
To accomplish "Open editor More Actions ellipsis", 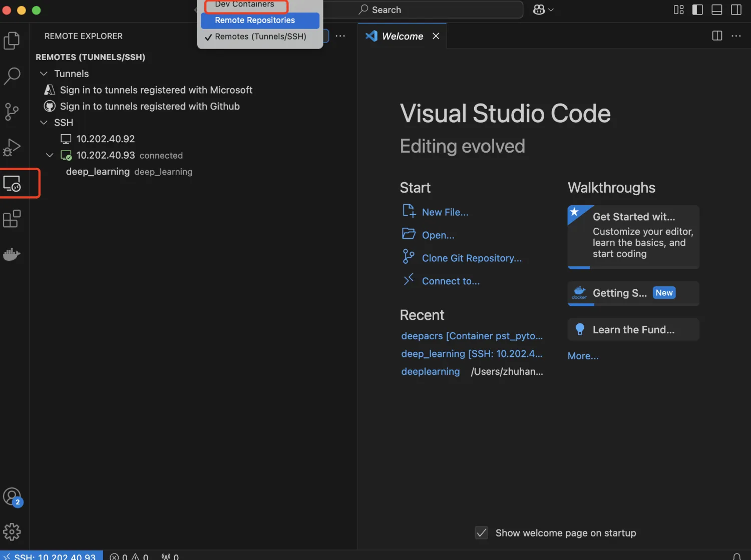I will [736, 36].
